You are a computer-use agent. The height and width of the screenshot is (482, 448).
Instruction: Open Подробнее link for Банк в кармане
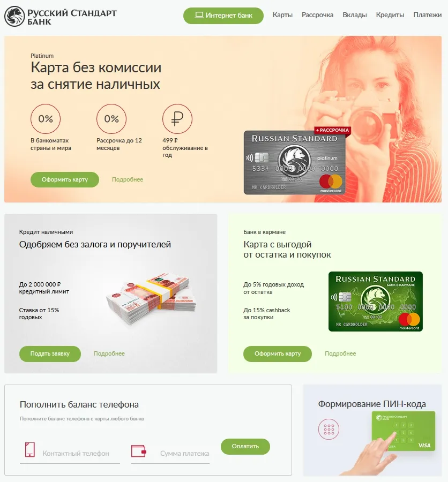[340, 354]
